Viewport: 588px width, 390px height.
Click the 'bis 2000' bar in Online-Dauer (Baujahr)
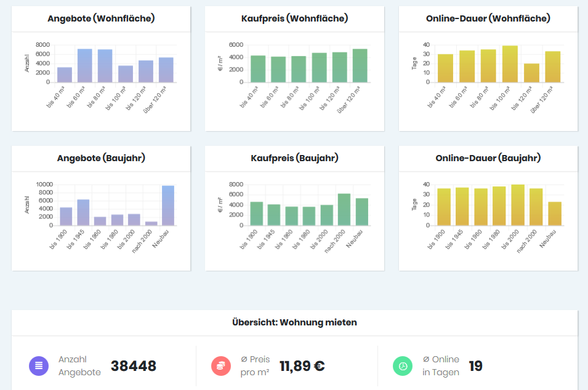(x=518, y=205)
